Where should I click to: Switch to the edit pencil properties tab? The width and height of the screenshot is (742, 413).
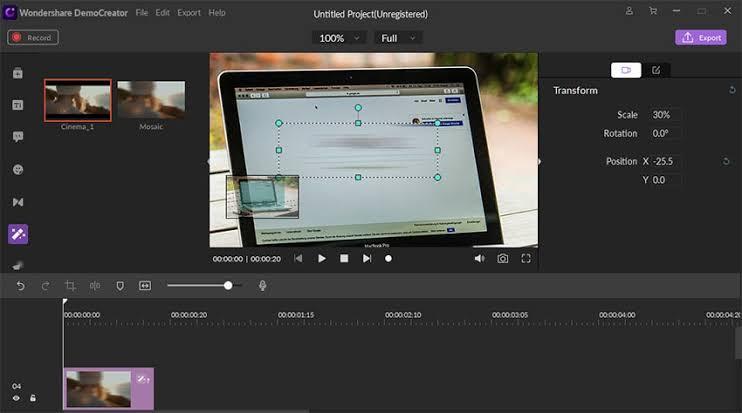click(656, 70)
